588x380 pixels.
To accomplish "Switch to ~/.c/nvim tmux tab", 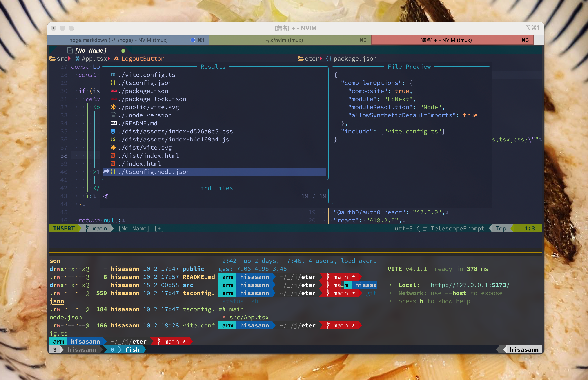I will [290, 40].
